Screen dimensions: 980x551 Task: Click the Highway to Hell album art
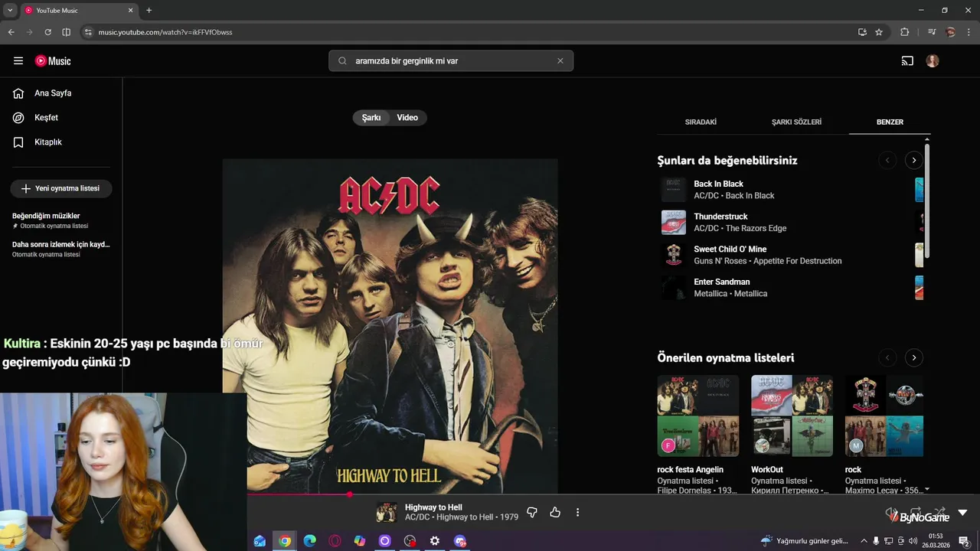tap(390, 327)
